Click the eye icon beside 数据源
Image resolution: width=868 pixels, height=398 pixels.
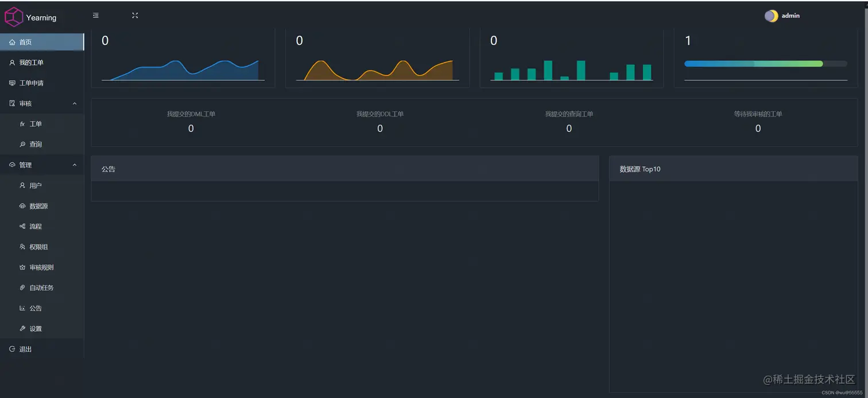pos(22,206)
